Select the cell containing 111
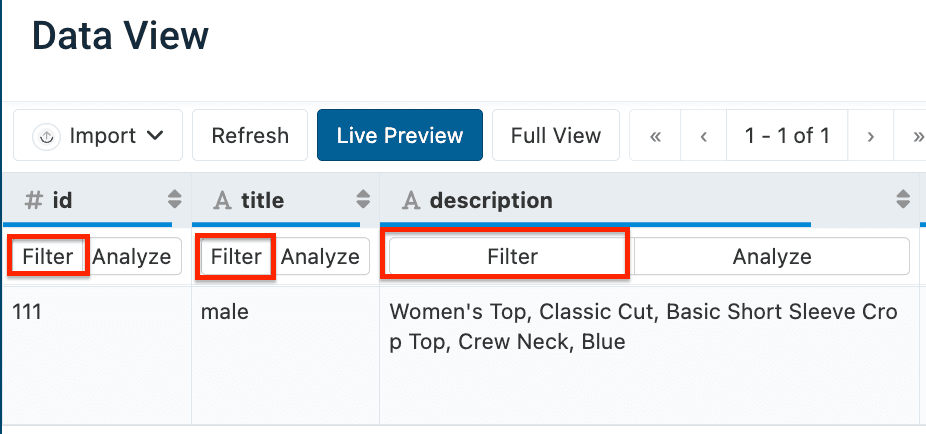The width and height of the screenshot is (926, 434). point(28,312)
